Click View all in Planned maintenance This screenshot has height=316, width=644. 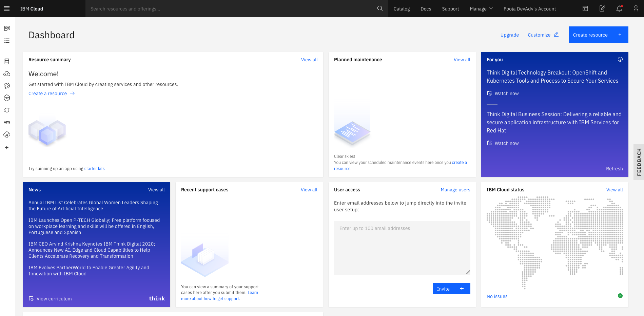click(462, 60)
